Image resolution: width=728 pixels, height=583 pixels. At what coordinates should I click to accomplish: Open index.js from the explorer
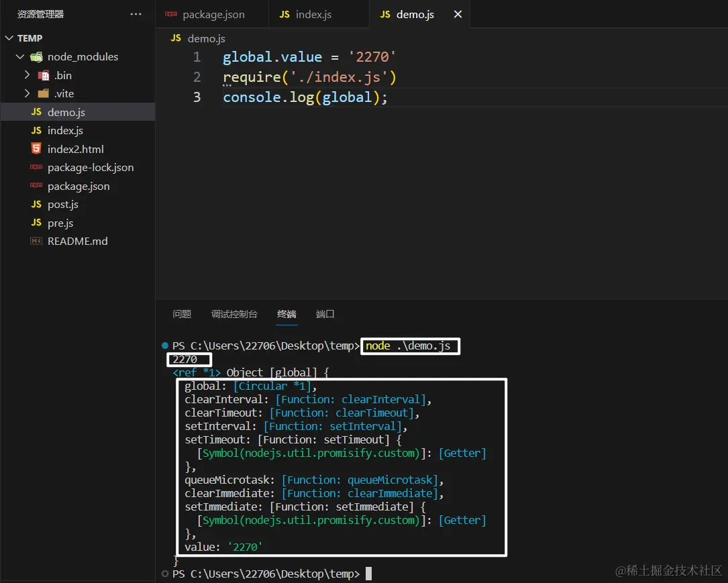point(78,130)
